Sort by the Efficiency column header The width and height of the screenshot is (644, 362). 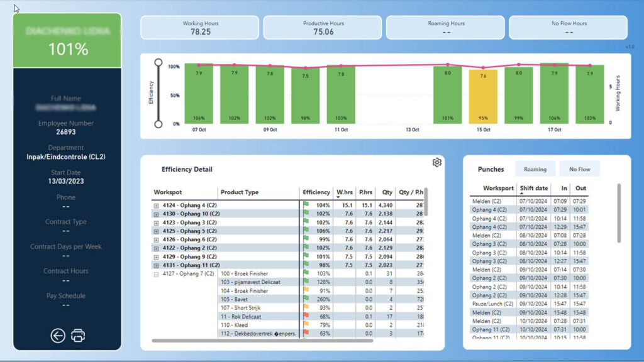316,192
